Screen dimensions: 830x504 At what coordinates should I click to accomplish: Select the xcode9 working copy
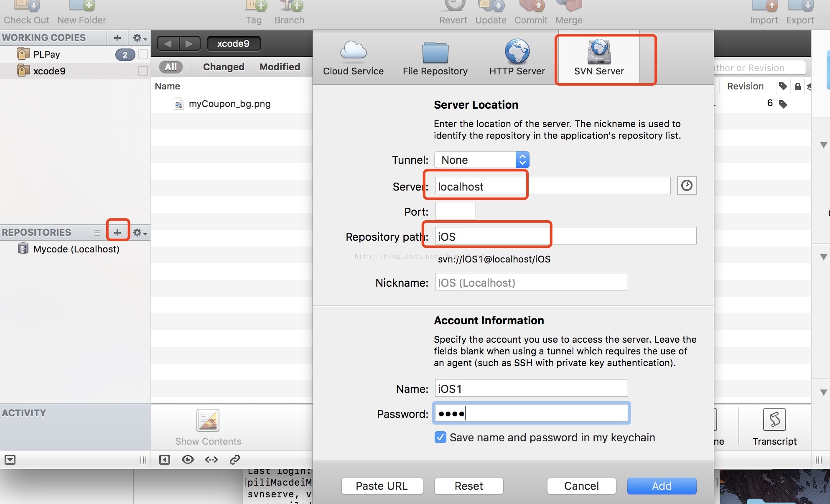[x=75, y=71]
